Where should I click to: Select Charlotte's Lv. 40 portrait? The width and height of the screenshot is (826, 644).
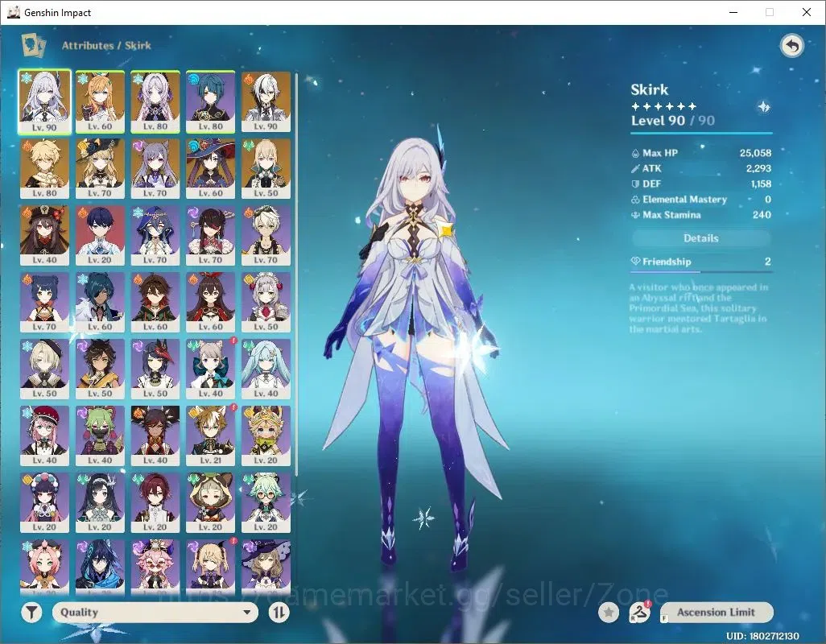pyautogui.click(x=45, y=436)
